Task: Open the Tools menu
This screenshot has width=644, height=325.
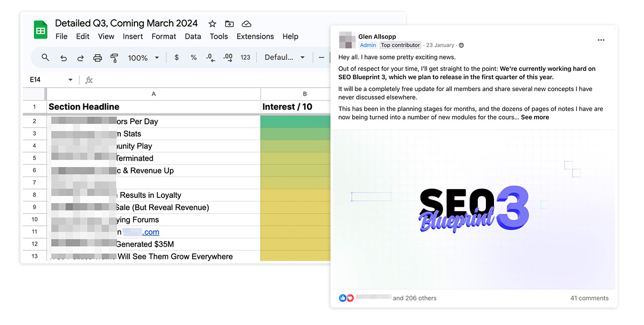Action: point(218,36)
